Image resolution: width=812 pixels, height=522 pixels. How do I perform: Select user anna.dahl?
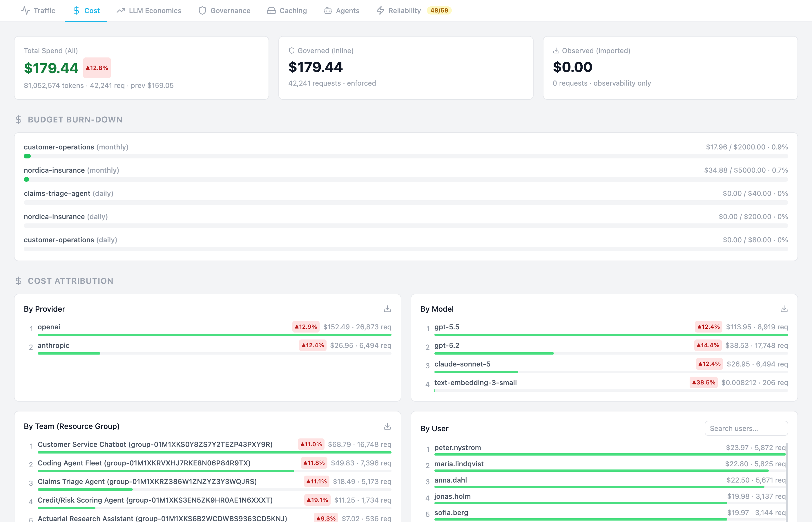[x=603, y=482]
